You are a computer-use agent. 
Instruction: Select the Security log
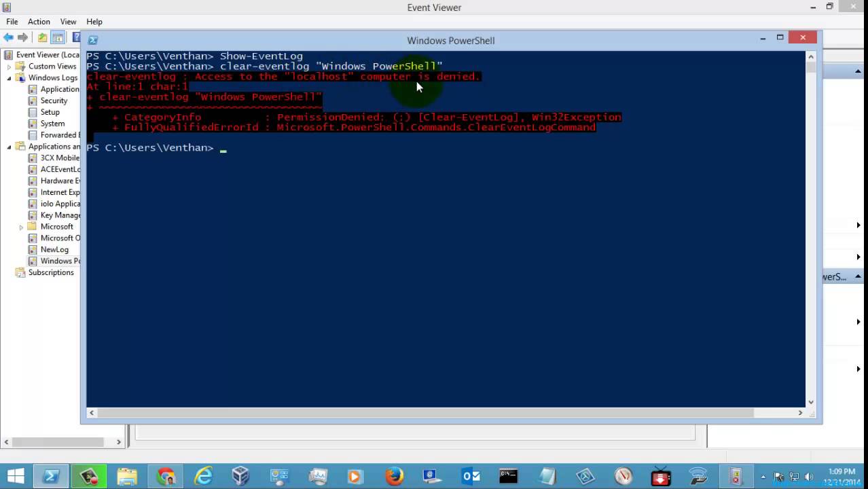(48, 101)
